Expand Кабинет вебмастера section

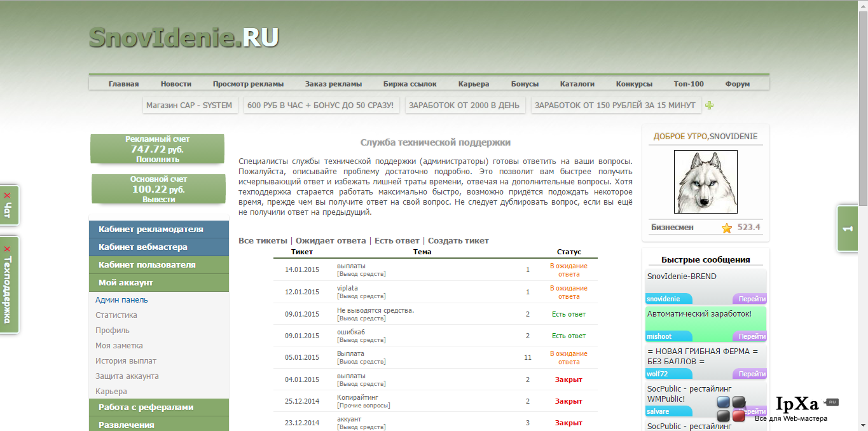point(159,247)
